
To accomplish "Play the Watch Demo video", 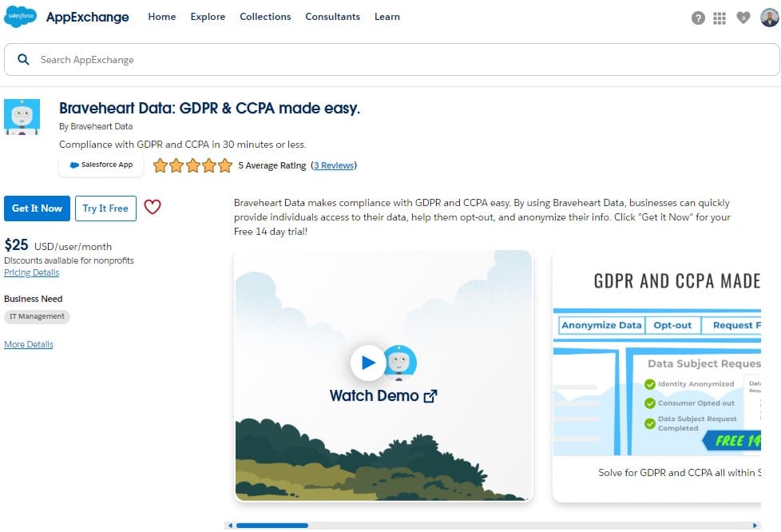I will [x=368, y=362].
